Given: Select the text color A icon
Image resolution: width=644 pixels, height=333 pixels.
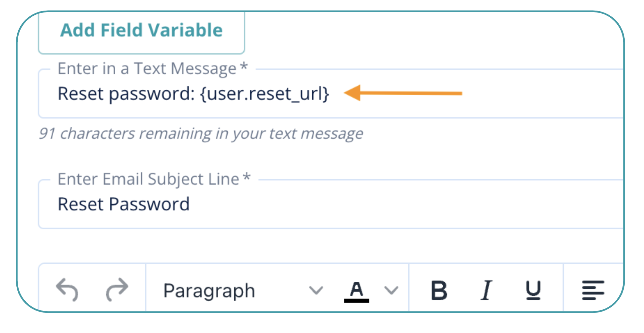Looking at the screenshot, I should click(x=356, y=289).
